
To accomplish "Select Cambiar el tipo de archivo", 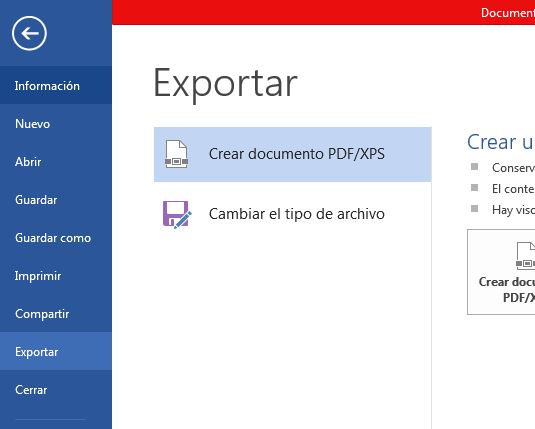I will [293, 214].
